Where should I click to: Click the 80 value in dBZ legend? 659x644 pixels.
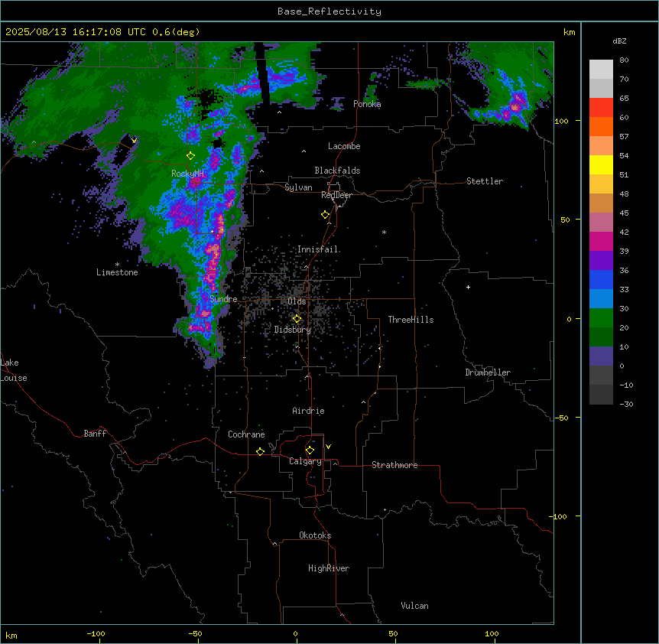tap(624, 60)
